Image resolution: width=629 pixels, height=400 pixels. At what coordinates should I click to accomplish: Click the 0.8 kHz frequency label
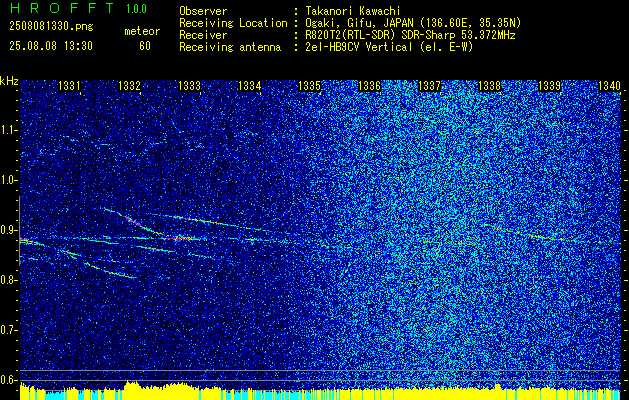pos(9,280)
